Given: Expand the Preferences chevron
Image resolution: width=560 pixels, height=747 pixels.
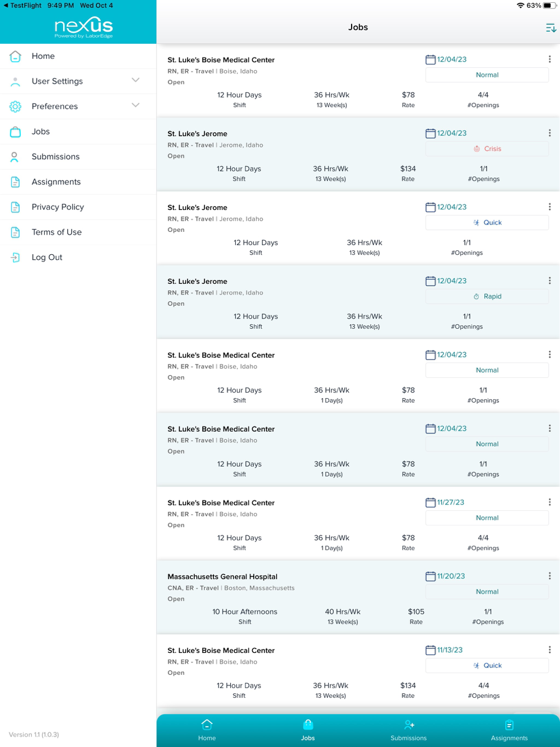Looking at the screenshot, I should [136, 106].
